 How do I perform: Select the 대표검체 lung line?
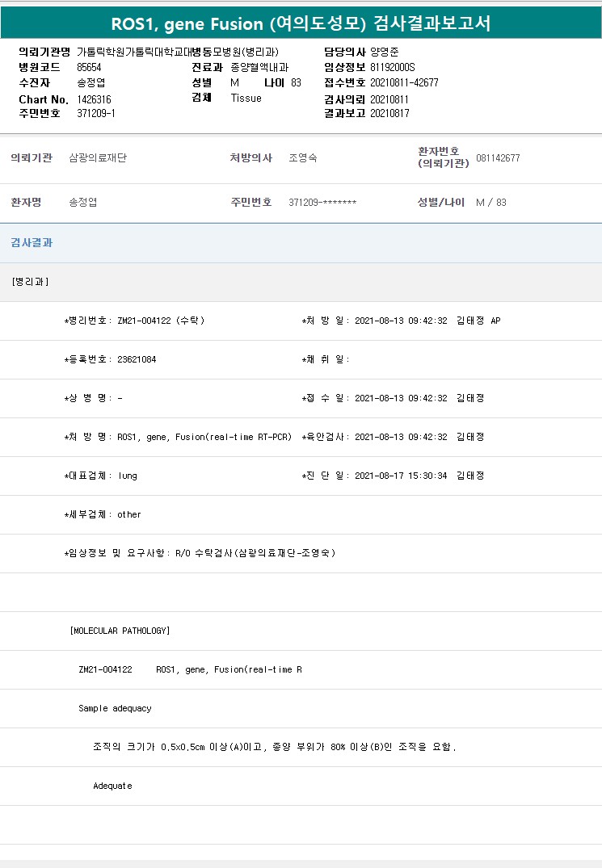coord(101,476)
